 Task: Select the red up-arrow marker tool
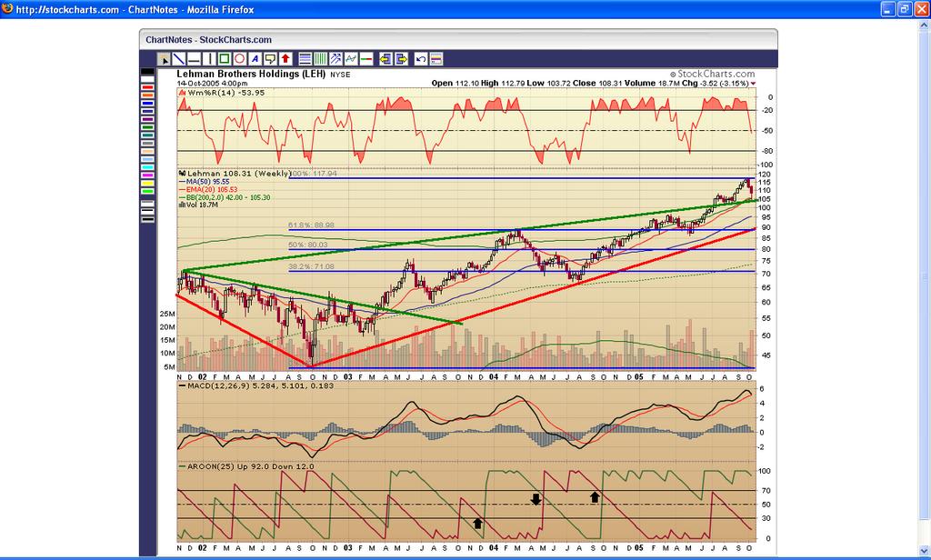pyautogui.click(x=285, y=59)
